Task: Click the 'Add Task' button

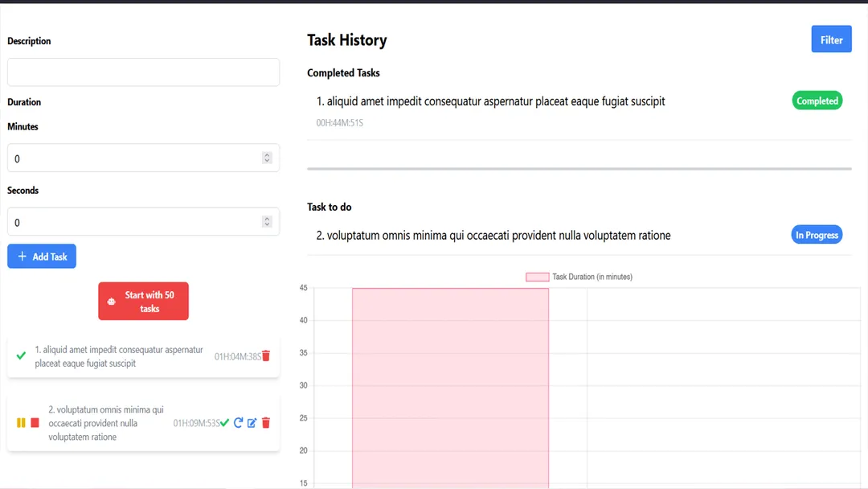Action: pos(41,256)
